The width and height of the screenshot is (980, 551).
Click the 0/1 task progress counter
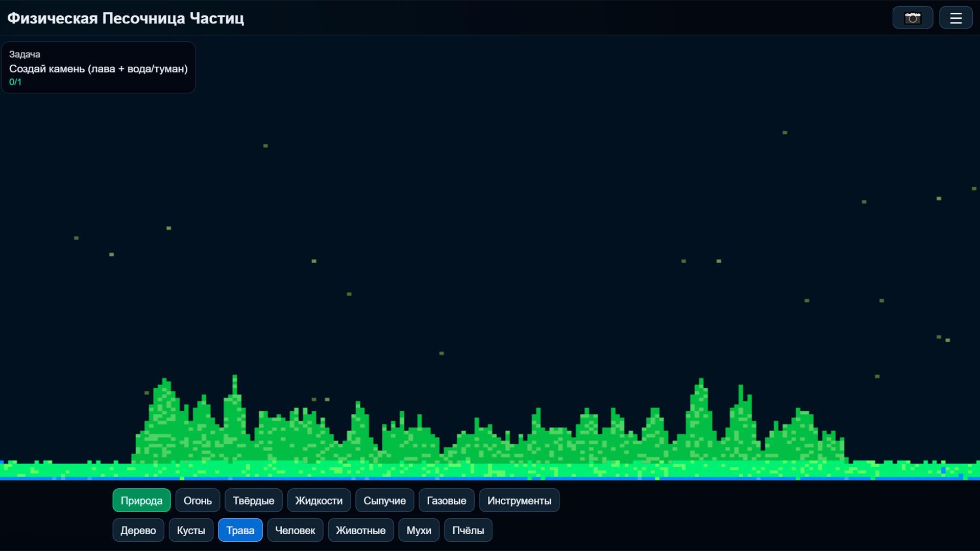click(15, 82)
